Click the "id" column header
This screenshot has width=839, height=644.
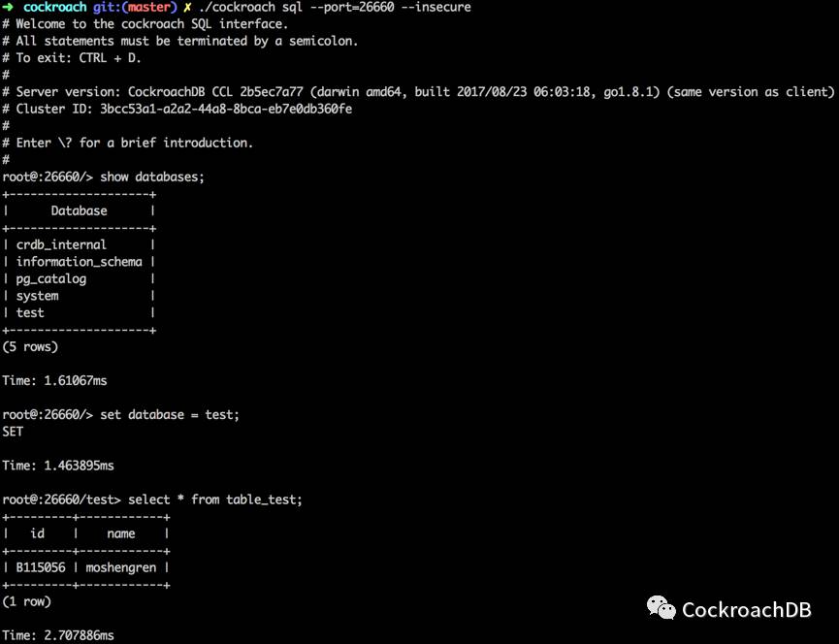point(38,533)
